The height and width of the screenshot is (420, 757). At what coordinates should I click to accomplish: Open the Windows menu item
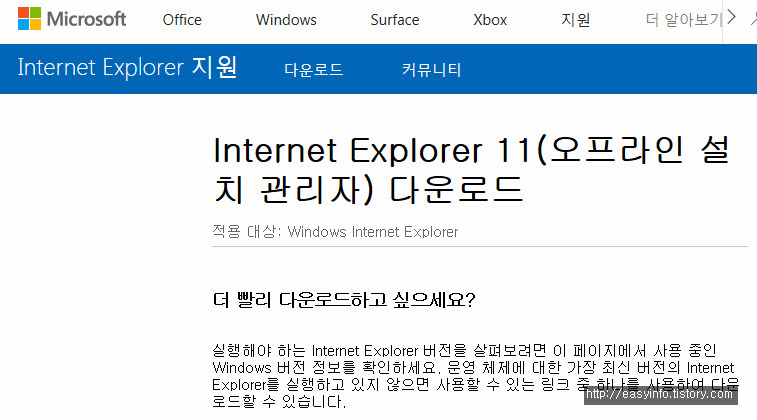[x=286, y=20]
